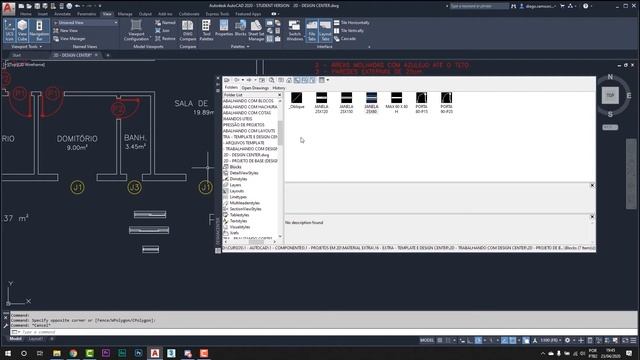Select Layouts in the tree

(237, 191)
